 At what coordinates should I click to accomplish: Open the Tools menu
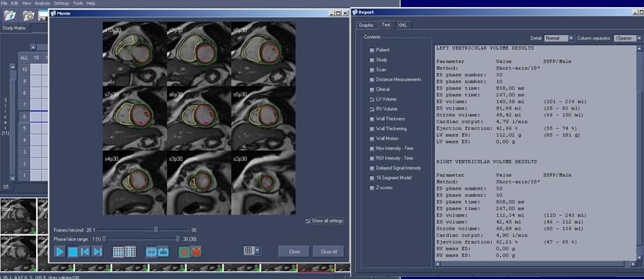click(78, 3)
